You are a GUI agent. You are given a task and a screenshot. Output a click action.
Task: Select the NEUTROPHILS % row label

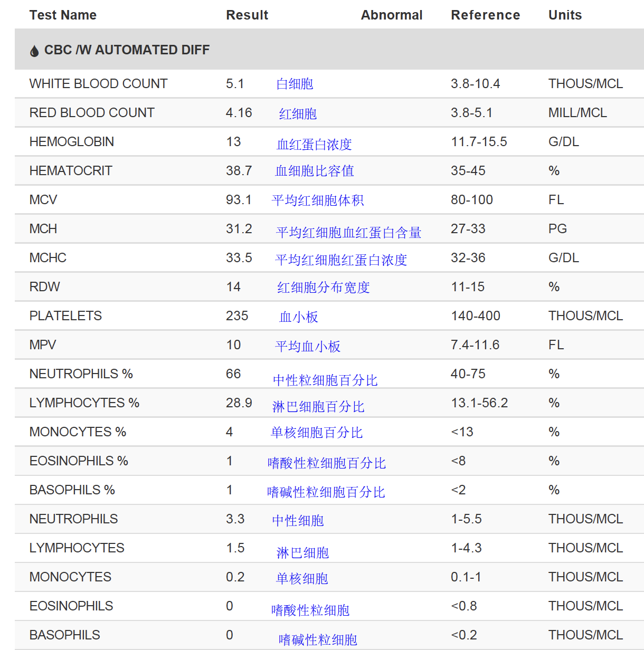(81, 374)
